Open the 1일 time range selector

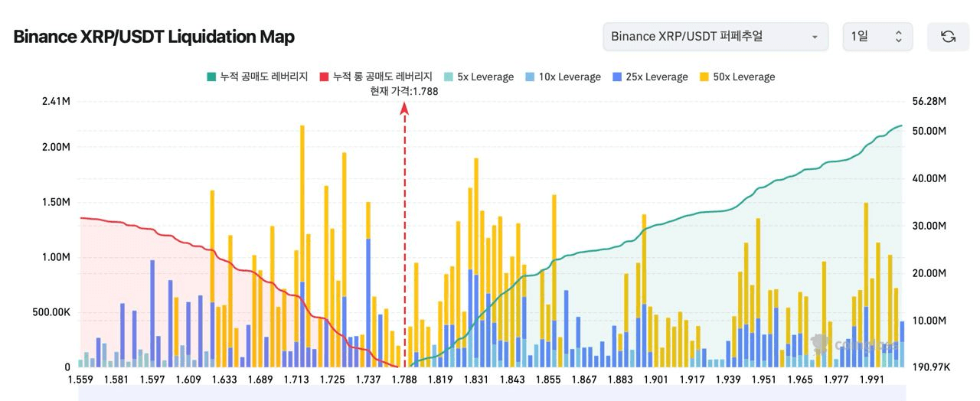877,37
